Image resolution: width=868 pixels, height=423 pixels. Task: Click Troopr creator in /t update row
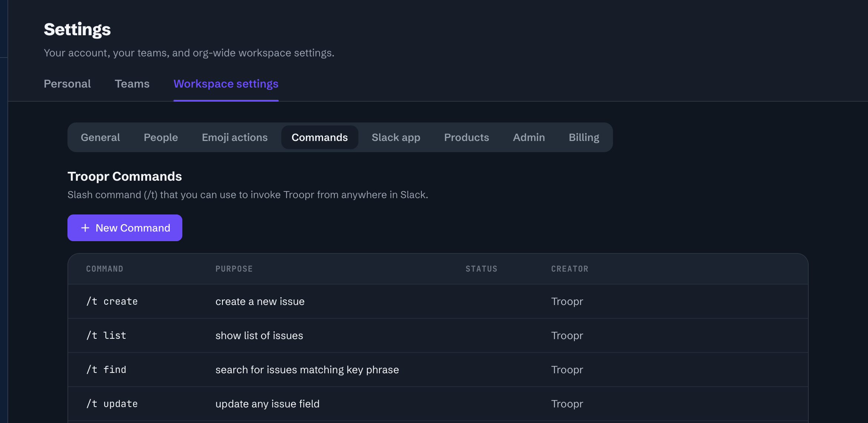pos(567,404)
